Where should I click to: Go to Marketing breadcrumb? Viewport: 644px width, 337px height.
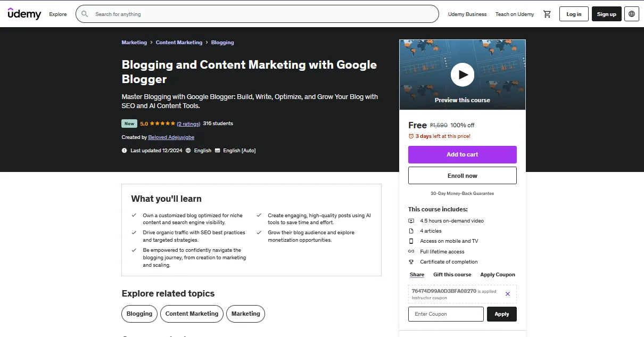tap(134, 43)
